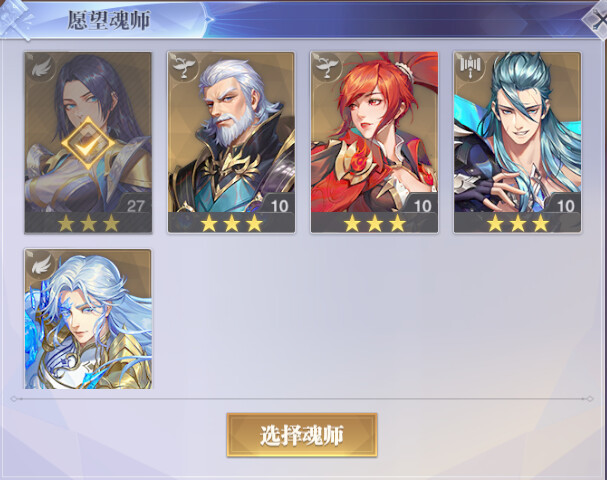Toggle the golden checkmark on the selected card

pos(88,144)
